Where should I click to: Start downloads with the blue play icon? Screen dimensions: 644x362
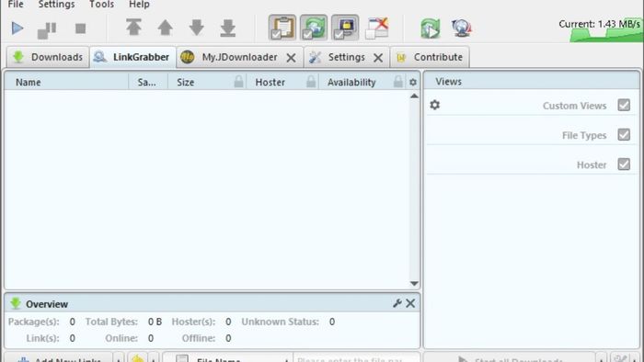click(17, 28)
